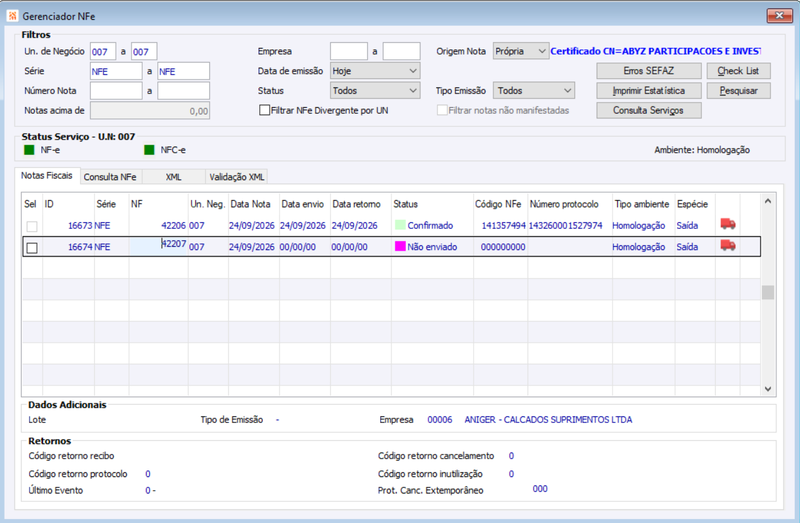Click the Consulta Serviços button
This screenshot has height=523, width=800.
pos(648,110)
